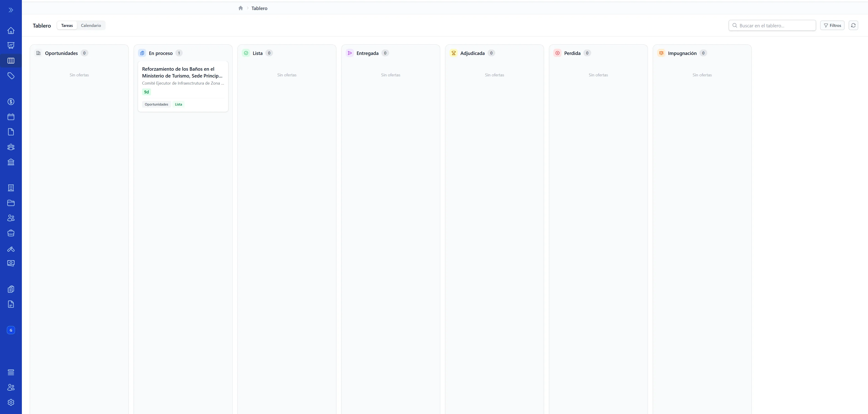868x414 pixels.
Task: Click 'Sin ofertas' in the Lista column
Action: [x=287, y=75]
